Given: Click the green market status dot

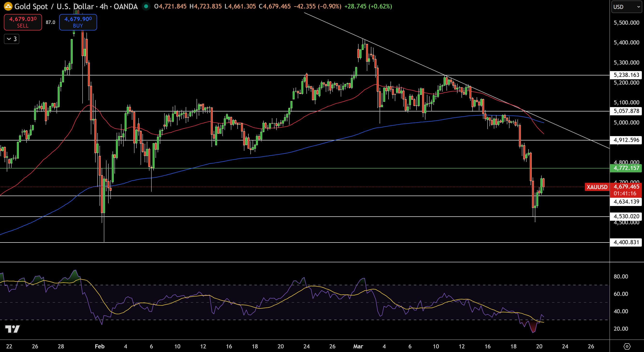Looking at the screenshot, I should click(x=146, y=6).
